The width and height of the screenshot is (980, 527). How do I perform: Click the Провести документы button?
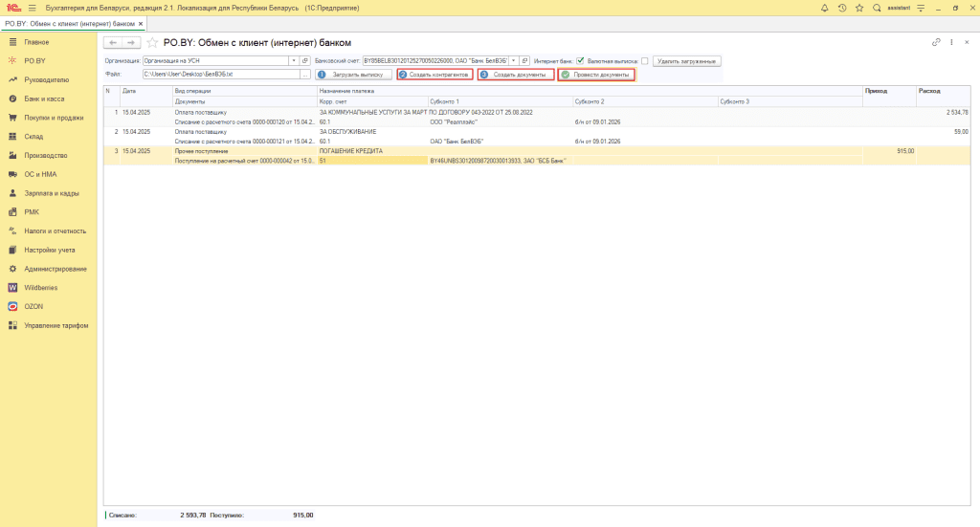[x=595, y=75]
